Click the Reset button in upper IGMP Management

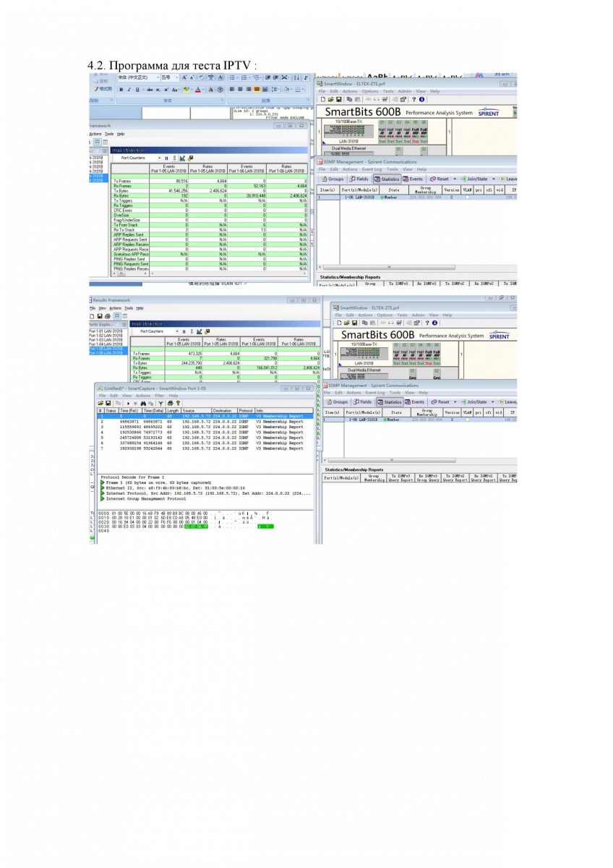[x=440, y=179]
